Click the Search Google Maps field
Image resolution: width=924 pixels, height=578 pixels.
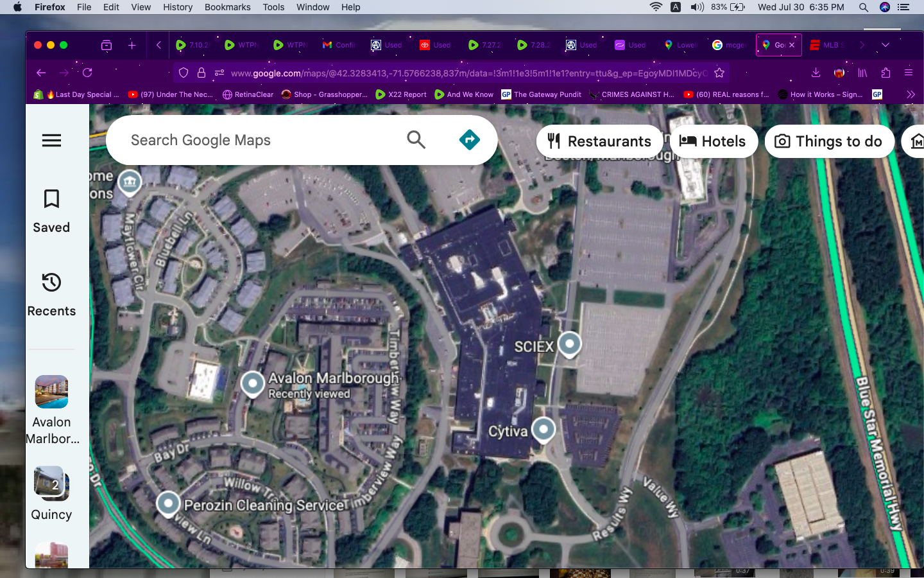pyautogui.click(x=257, y=140)
